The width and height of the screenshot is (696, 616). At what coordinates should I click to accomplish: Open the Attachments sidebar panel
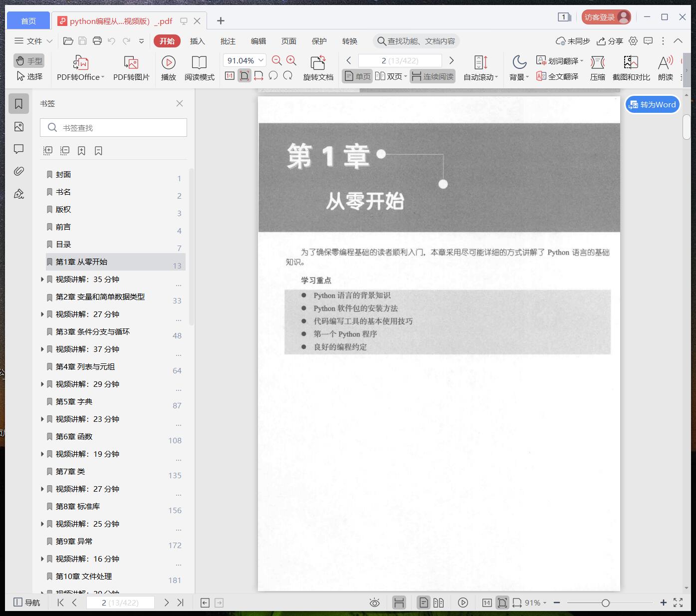(x=19, y=171)
